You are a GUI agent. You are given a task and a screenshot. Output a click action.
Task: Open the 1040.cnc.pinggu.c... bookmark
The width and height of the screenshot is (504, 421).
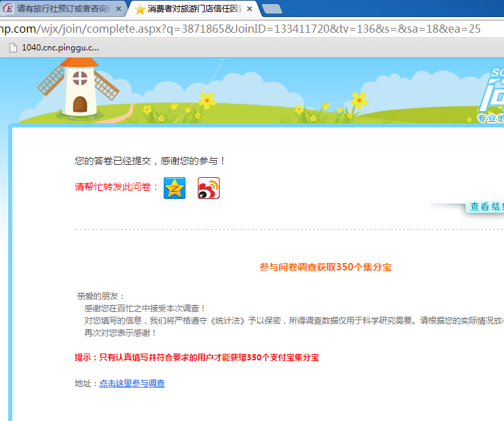55,48
